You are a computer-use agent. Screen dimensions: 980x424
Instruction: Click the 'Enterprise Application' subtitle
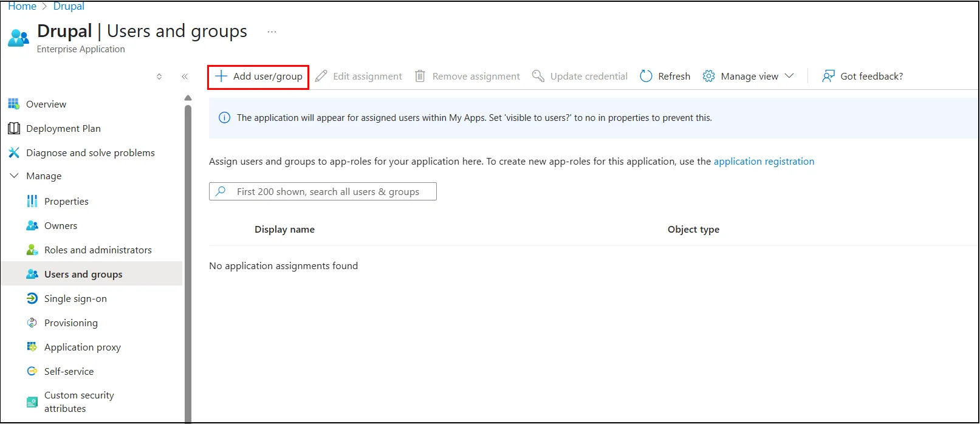click(81, 49)
